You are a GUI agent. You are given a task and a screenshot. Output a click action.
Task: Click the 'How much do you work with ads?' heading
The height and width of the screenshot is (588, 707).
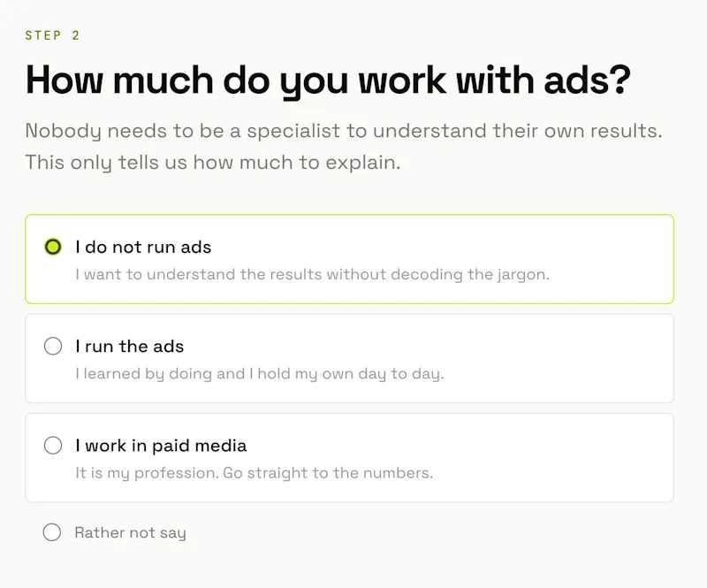328,81
